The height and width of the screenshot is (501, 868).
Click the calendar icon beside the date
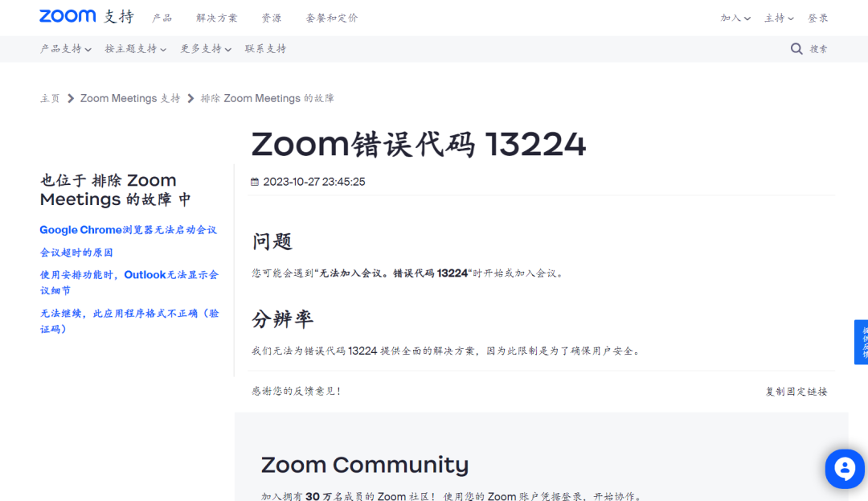pos(255,182)
